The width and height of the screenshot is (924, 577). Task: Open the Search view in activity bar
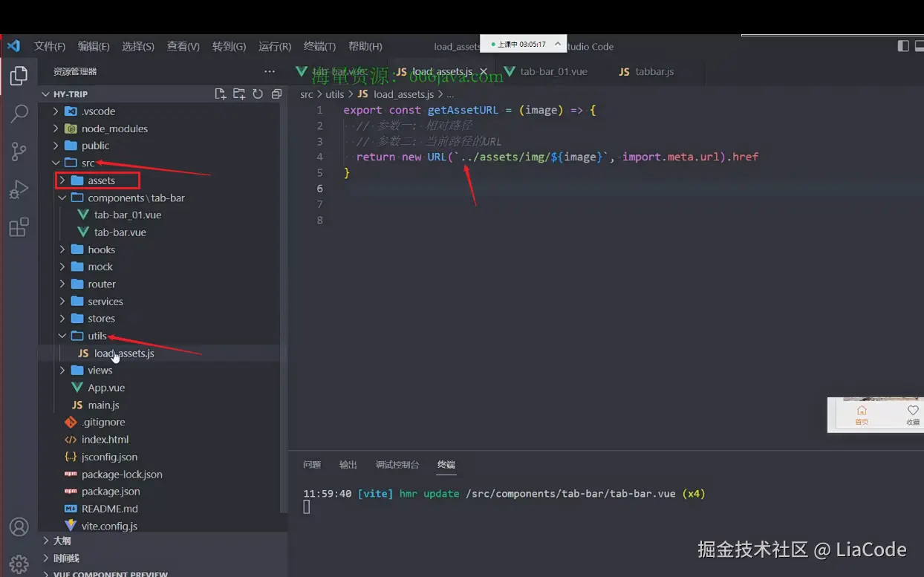pos(19,114)
